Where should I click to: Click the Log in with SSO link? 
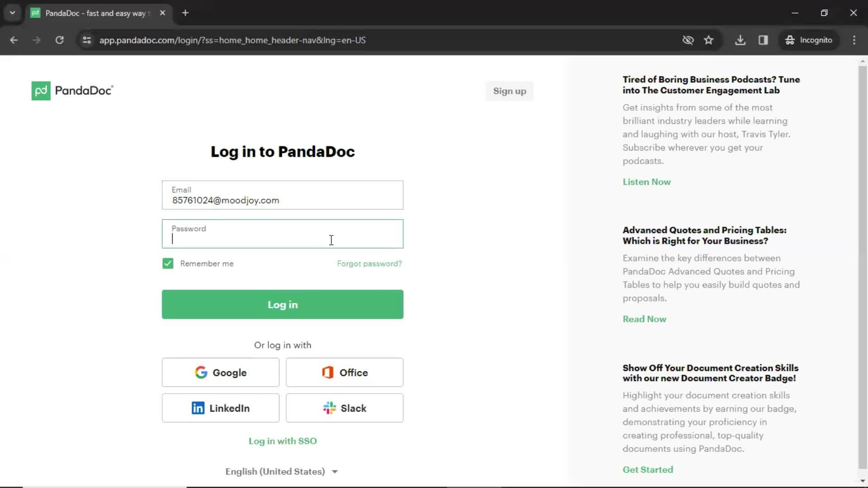pyautogui.click(x=283, y=441)
